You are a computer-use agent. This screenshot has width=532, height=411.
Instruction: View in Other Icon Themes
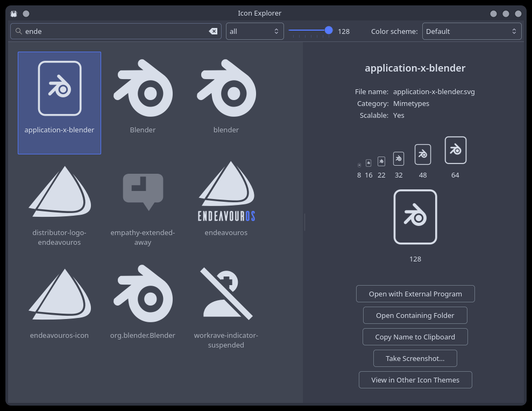click(x=415, y=380)
